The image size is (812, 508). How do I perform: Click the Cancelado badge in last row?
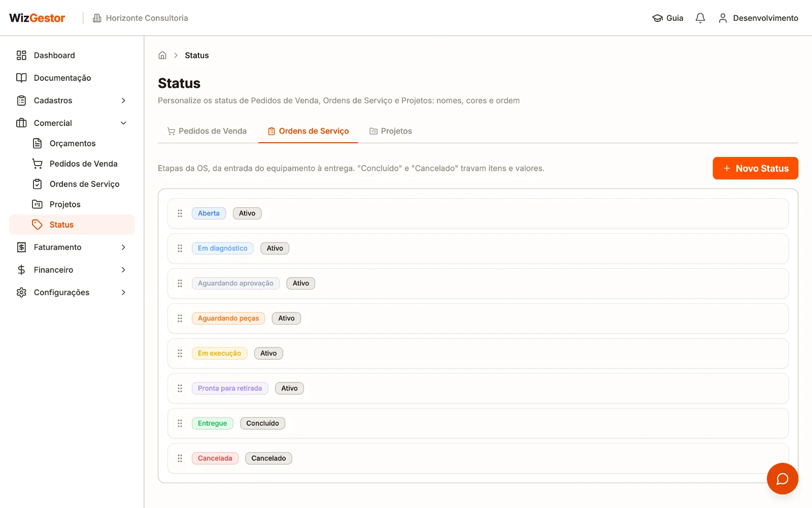click(268, 458)
